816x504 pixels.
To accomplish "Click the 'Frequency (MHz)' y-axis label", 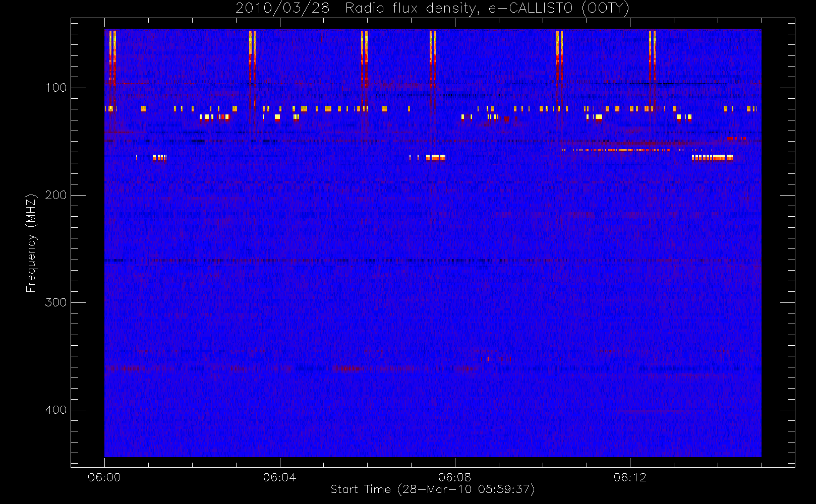I will [x=31, y=243].
